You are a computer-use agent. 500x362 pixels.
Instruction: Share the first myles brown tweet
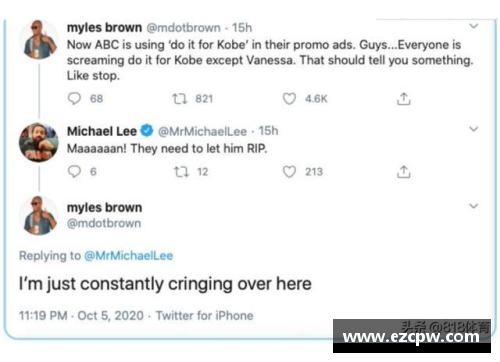coord(403,99)
